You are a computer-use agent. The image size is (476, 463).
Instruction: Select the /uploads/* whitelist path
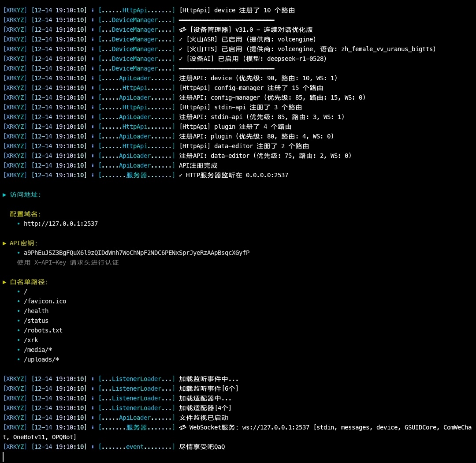pyautogui.click(x=41, y=359)
